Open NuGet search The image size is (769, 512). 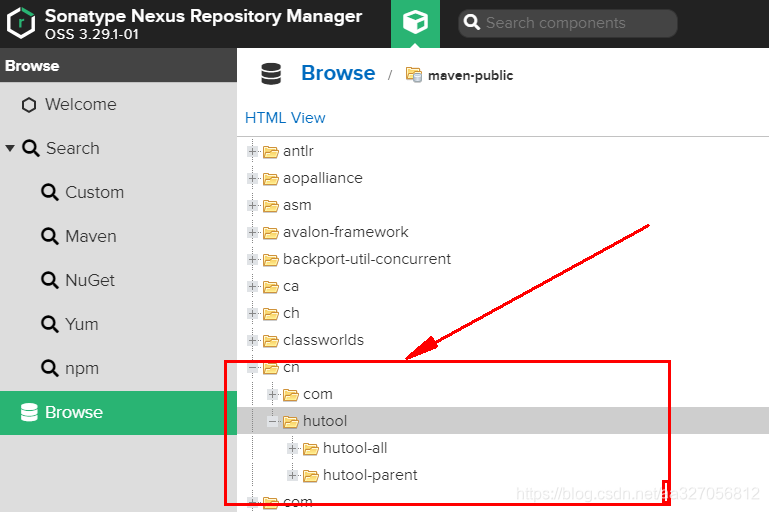[90, 280]
